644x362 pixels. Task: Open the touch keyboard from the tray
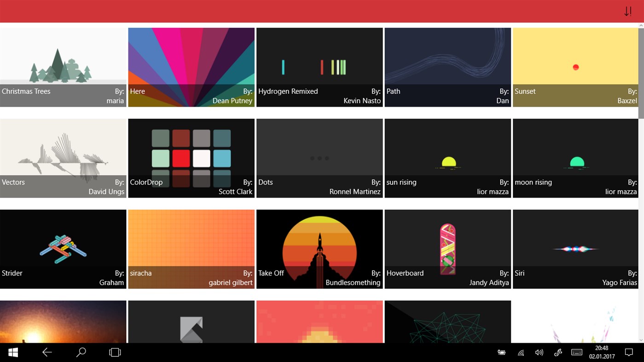click(577, 352)
